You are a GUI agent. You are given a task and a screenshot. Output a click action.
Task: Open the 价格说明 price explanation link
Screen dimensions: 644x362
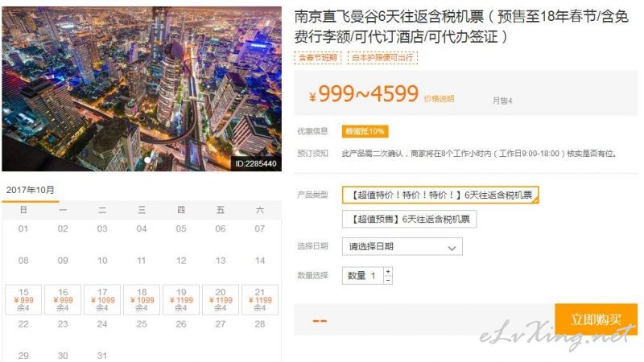coord(439,99)
